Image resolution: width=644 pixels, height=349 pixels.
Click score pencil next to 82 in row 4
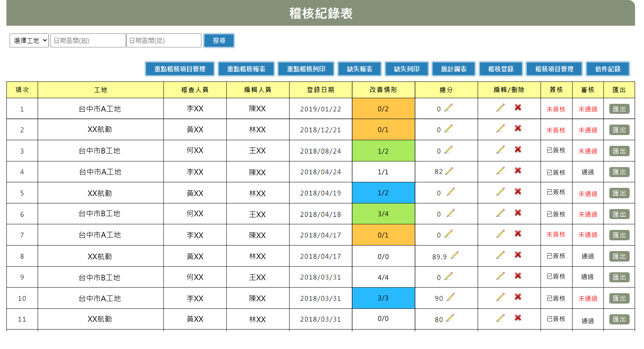coord(449,171)
